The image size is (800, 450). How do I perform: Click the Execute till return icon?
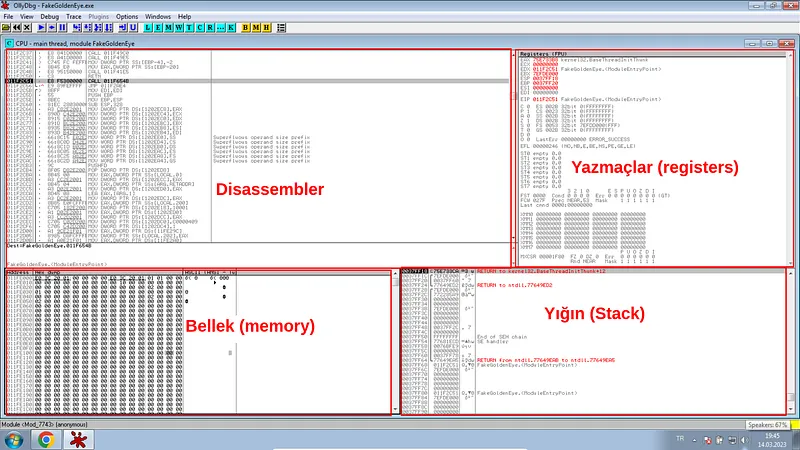coord(122,28)
